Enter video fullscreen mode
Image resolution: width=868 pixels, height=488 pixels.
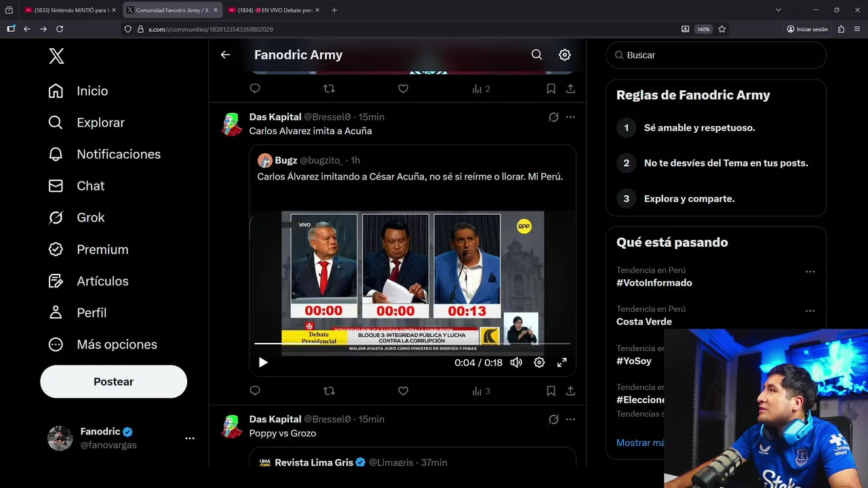tap(561, 363)
